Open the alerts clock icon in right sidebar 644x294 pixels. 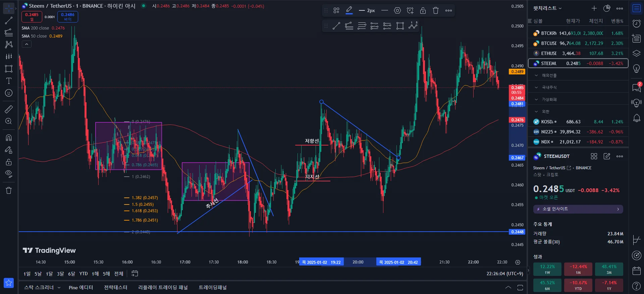(636, 23)
